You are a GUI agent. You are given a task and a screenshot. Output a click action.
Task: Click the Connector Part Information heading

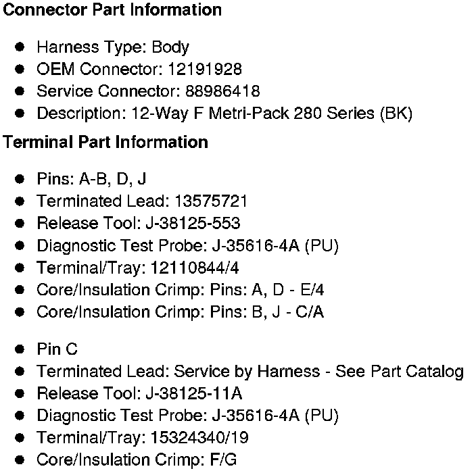coord(112,10)
